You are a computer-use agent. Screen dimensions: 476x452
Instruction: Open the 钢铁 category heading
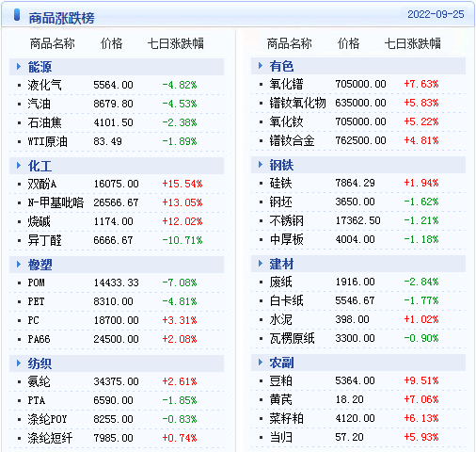[x=281, y=165]
